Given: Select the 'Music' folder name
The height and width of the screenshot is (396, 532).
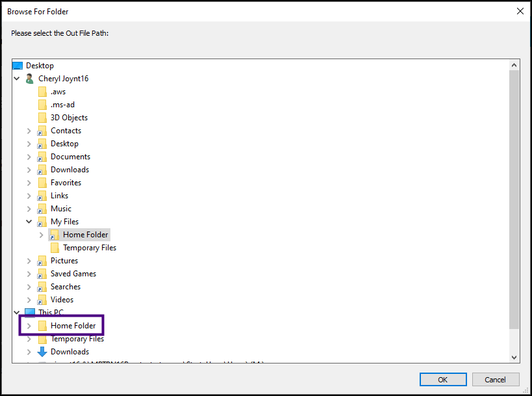Looking at the screenshot, I should coord(61,209).
